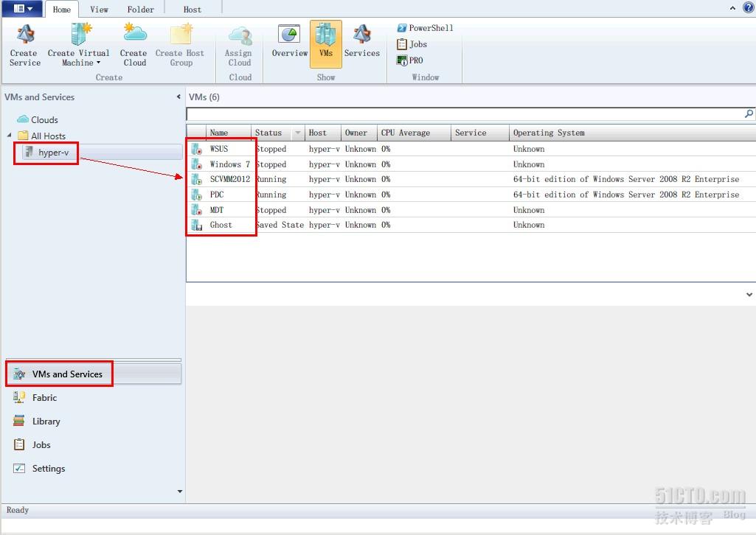Screen dimensions: 756x535
Task: Open the Status column filter arrow
Action: pos(297,133)
